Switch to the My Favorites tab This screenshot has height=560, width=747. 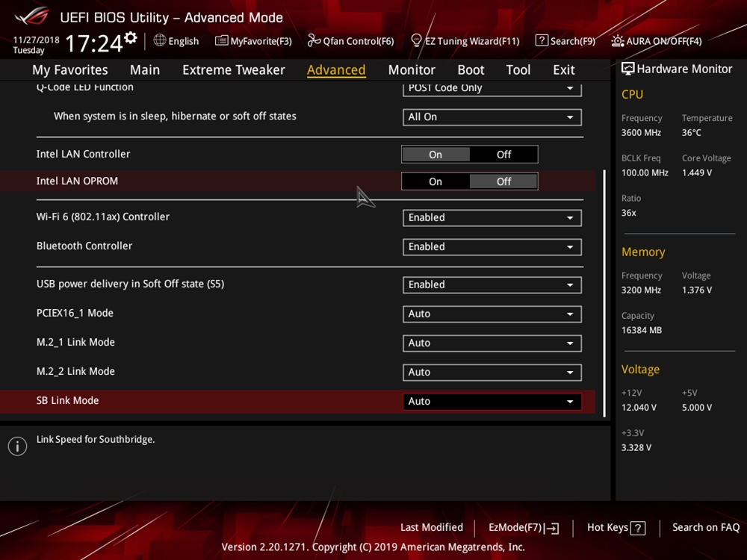point(70,70)
